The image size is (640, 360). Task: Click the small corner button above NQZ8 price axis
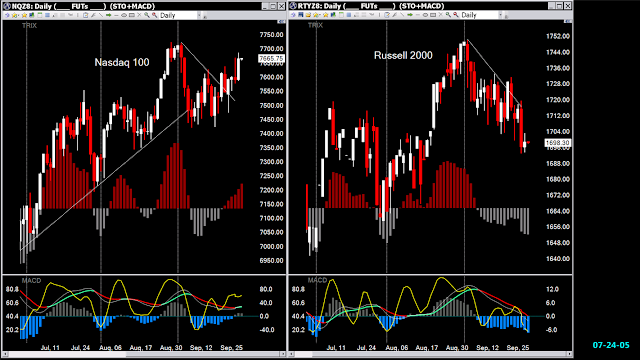point(281,22)
